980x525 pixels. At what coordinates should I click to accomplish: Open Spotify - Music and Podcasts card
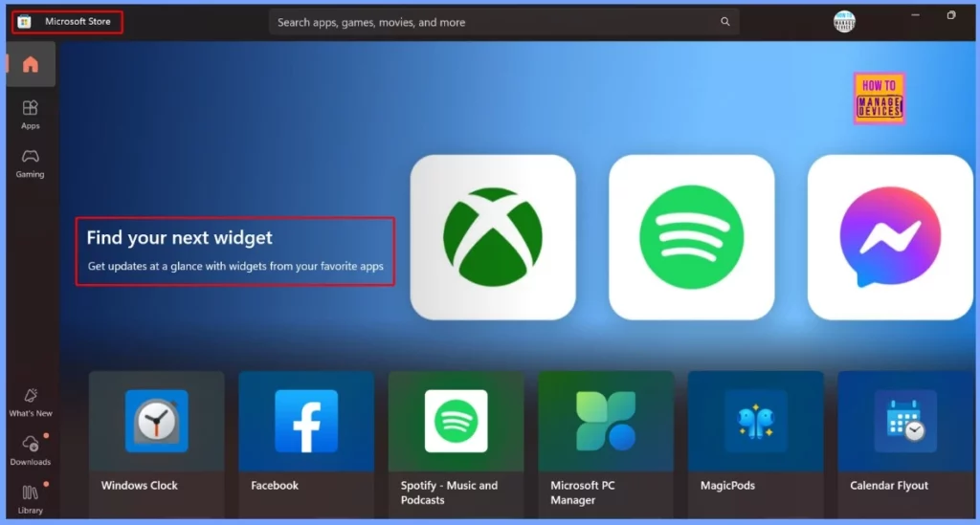coord(456,445)
